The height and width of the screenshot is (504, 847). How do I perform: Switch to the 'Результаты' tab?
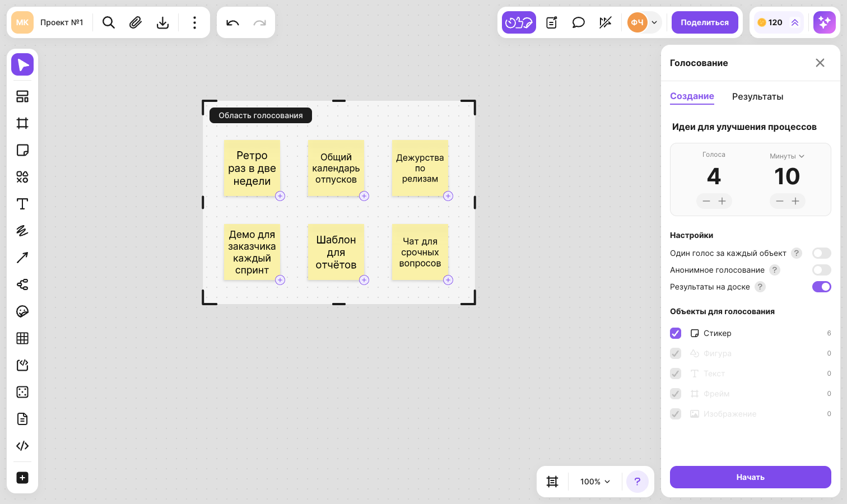point(757,96)
